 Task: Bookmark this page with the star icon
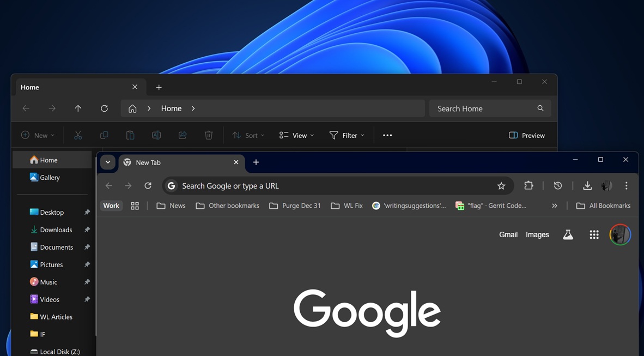501,186
